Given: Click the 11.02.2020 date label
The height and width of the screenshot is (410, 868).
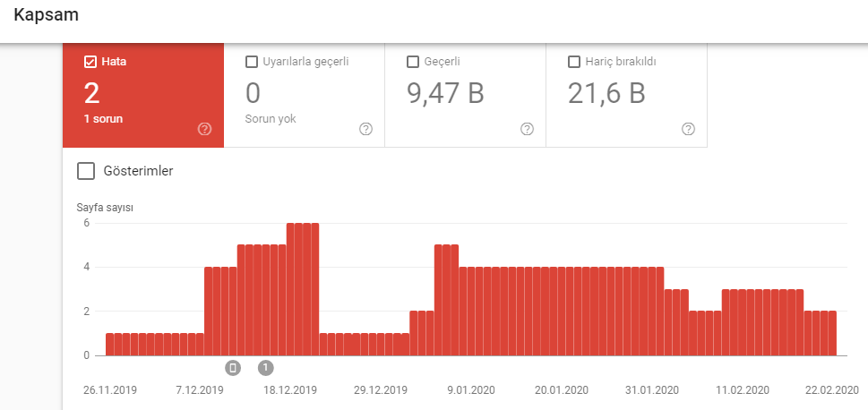Looking at the screenshot, I should (743, 390).
